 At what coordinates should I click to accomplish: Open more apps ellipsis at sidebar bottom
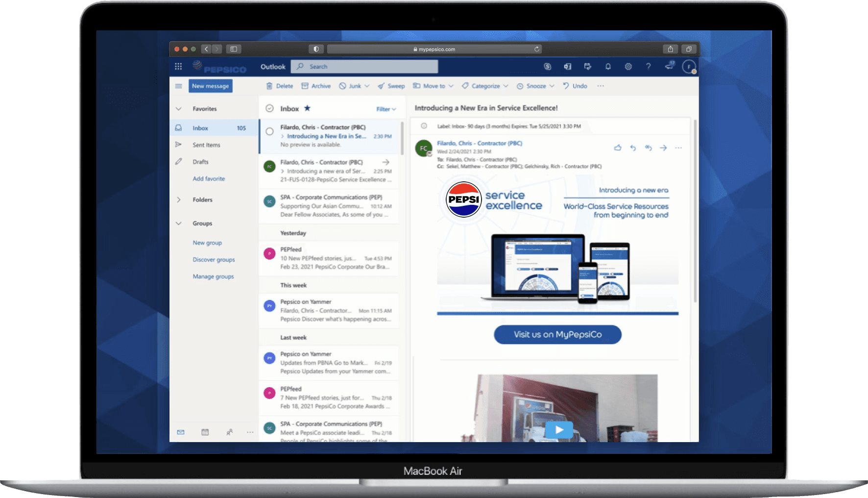(x=250, y=432)
